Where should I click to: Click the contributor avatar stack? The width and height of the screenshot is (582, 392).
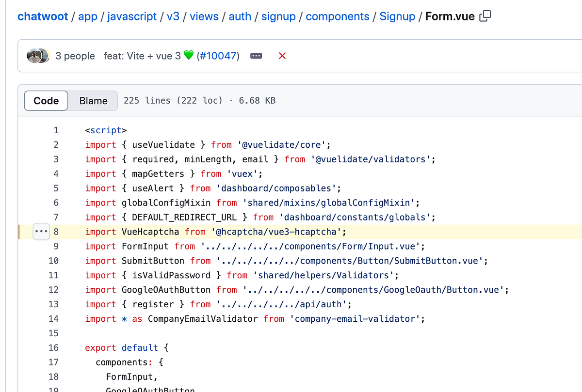(x=38, y=56)
